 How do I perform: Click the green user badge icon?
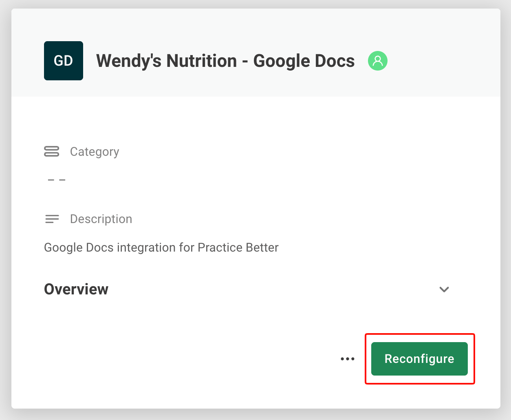click(378, 61)
